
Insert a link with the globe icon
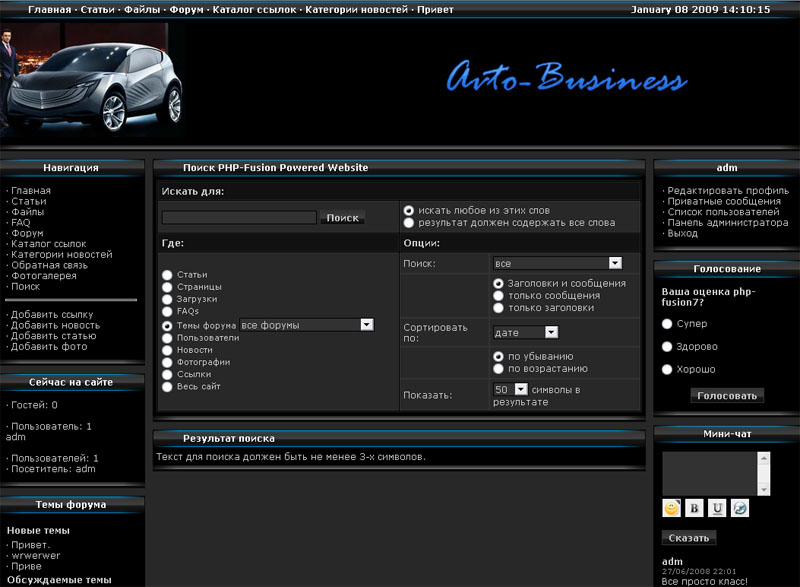pos(740,508)
